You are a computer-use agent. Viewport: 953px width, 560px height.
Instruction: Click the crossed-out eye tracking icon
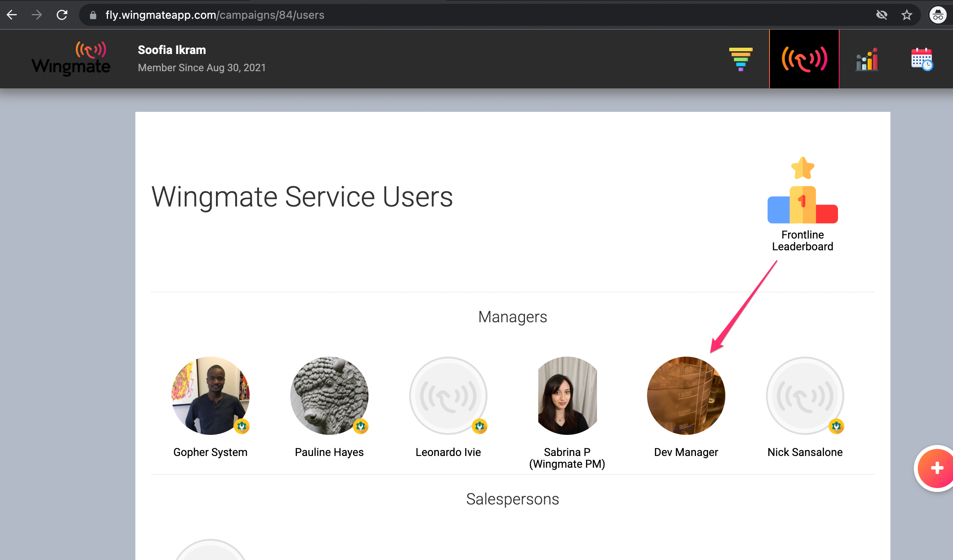[882, 15]
